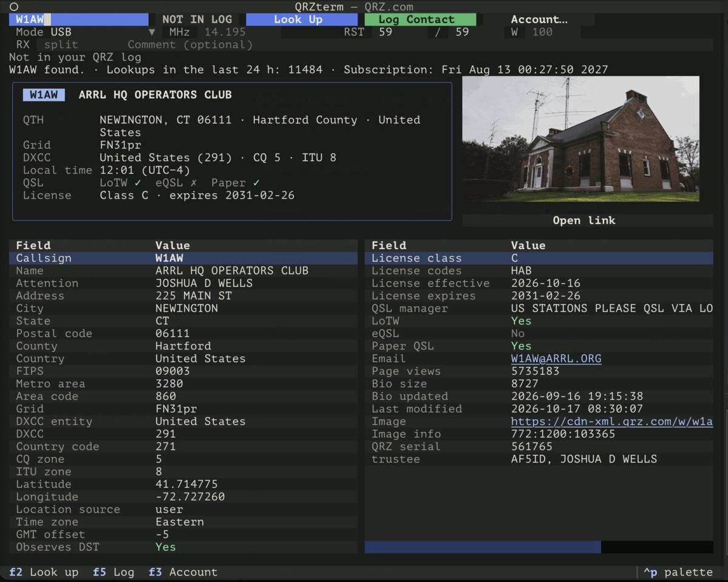The image size is (728, 582).
Task: Select the Name row ARRL HQ OPERATORS CLUB
Action: [183, 270]
